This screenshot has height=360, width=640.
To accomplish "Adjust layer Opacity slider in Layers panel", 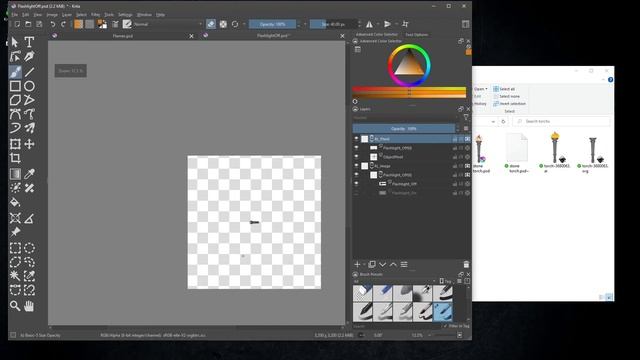I will (x=404, y=129).
